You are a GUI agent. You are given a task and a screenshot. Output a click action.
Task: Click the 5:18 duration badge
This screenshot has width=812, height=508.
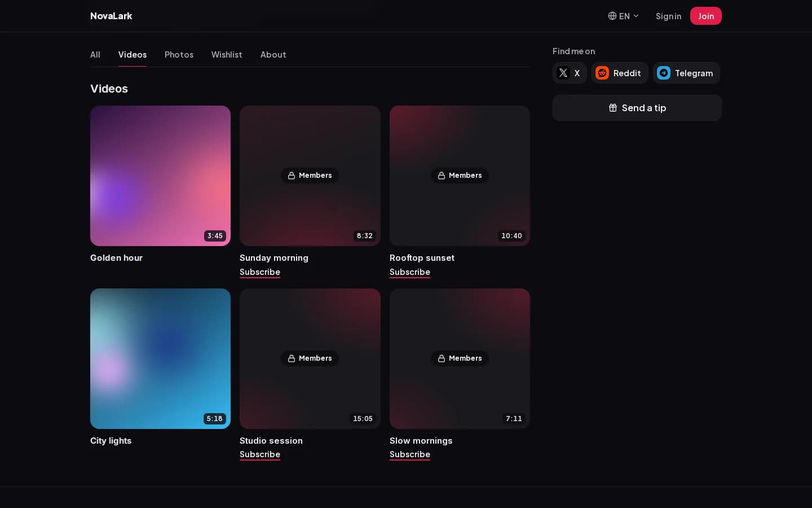point(214,419)
